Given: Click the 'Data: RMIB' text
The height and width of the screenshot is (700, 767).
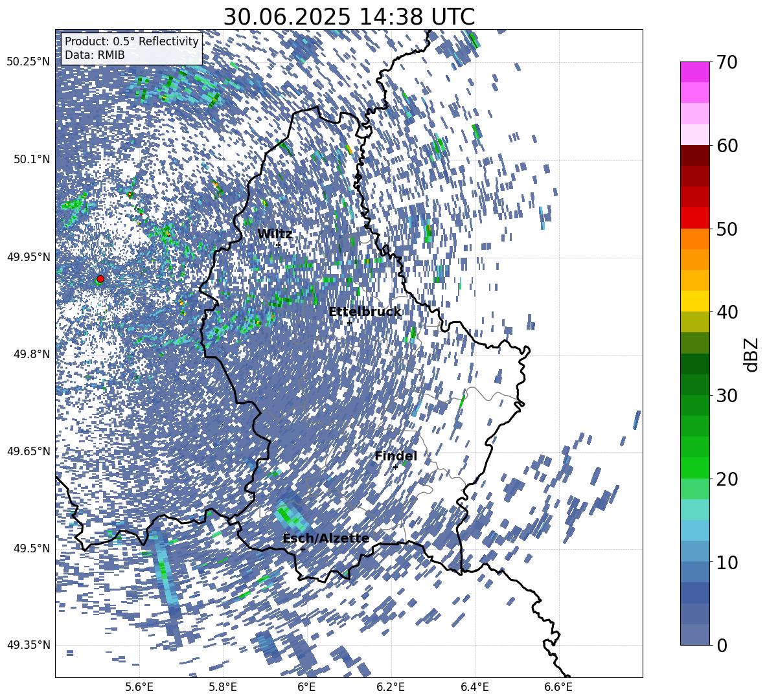Looking at the screenshot, I should pyautogui.click(x=95, y=55).
